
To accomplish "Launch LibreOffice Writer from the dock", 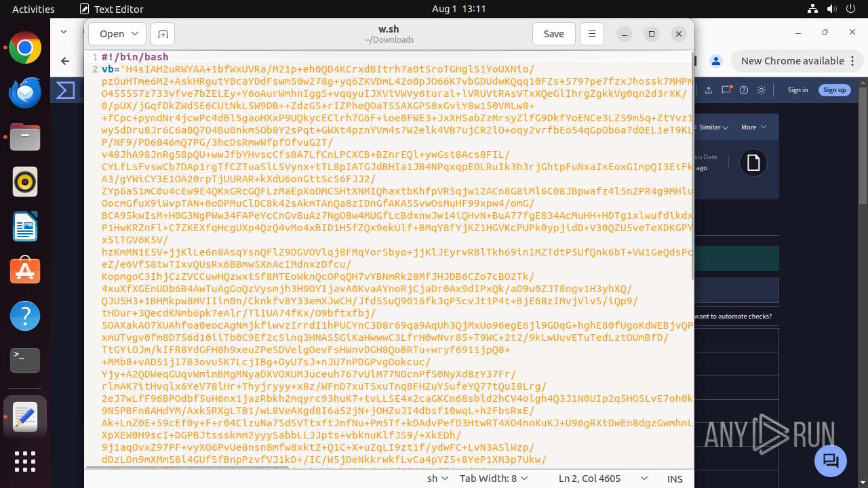I will [25, 226].
